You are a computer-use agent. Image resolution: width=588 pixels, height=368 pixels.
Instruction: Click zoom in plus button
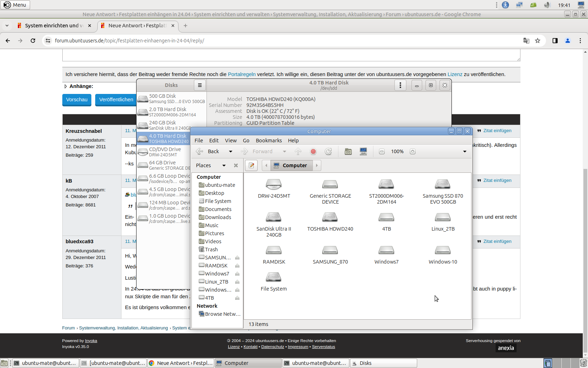[413, 151]
